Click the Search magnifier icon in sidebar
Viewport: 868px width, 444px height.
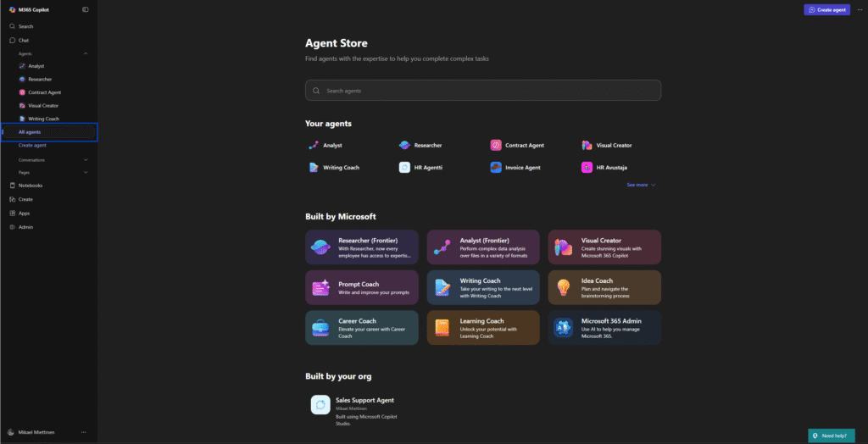12,26
